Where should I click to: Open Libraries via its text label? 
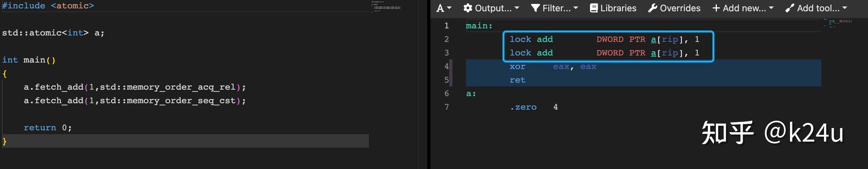[x=618, y=8]
